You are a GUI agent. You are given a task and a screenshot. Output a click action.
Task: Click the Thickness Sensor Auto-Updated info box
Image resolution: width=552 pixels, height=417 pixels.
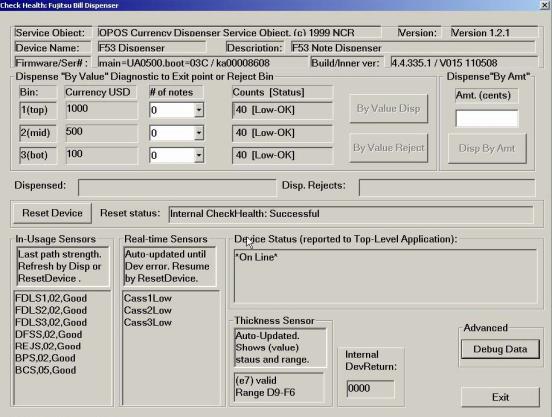280,348
